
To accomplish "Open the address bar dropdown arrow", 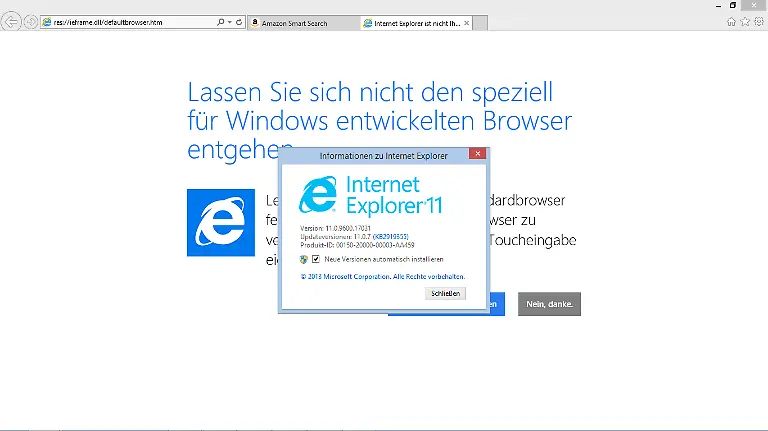I will coord(229,22).
